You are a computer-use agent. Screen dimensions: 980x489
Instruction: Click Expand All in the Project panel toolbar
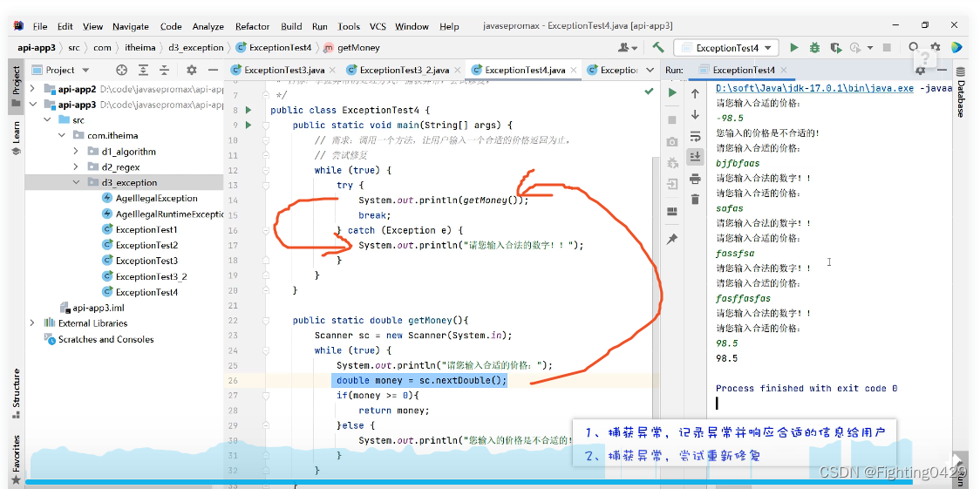(143, 70)
